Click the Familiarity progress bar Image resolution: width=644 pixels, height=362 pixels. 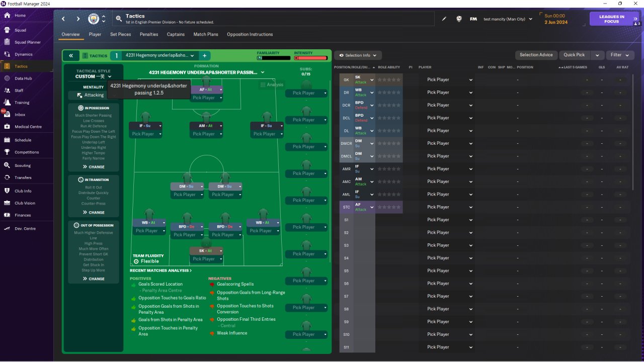274,58
